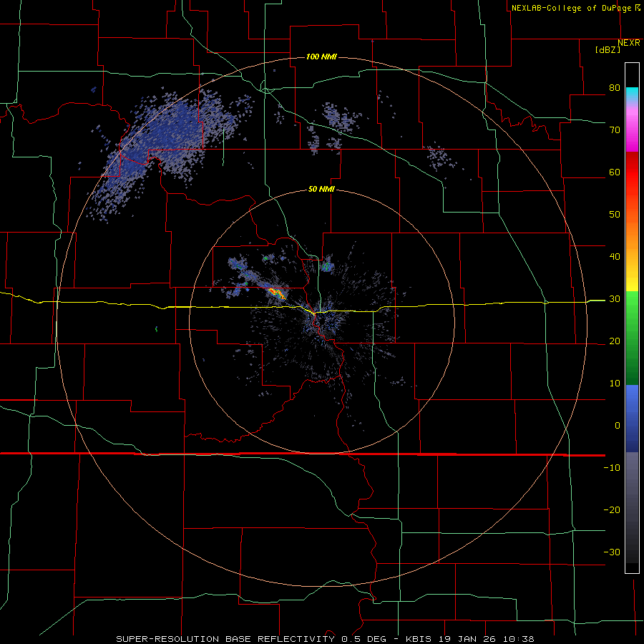Click the small green echo west of the 50 NMI ring

pos(157,329)
